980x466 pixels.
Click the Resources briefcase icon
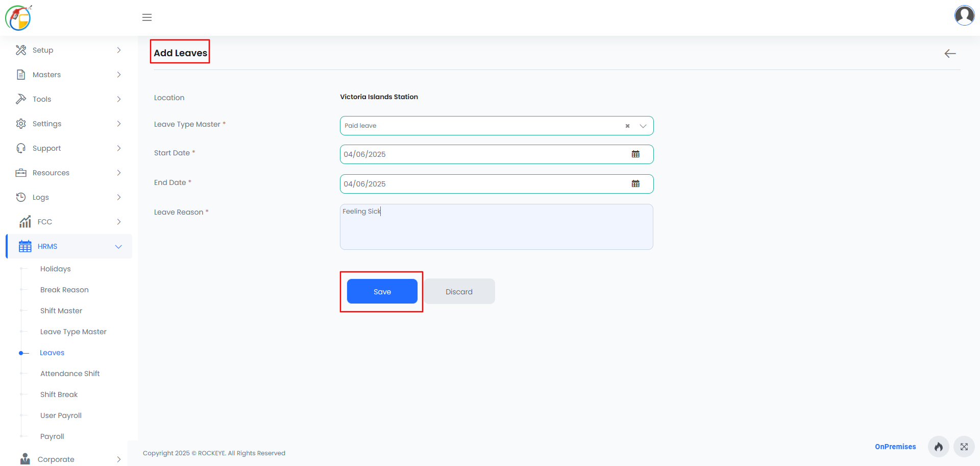[x=21, y=173]
